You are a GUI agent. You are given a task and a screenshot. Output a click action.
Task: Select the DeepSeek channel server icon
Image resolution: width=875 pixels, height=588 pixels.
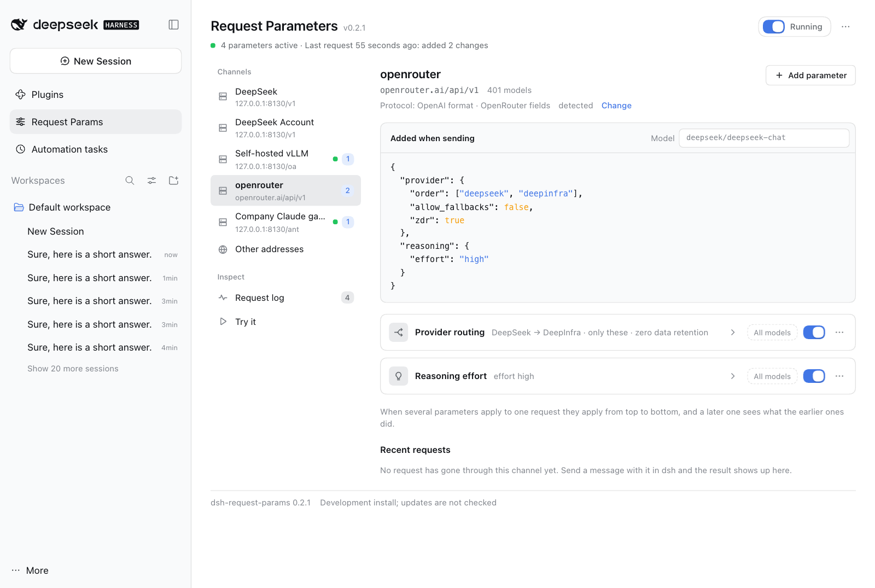(223, 97)
